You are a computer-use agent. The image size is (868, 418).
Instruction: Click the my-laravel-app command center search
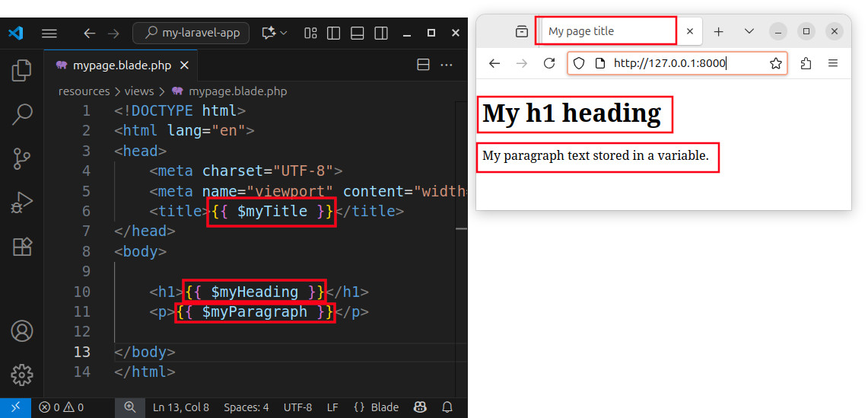click(x=191, y=34)
